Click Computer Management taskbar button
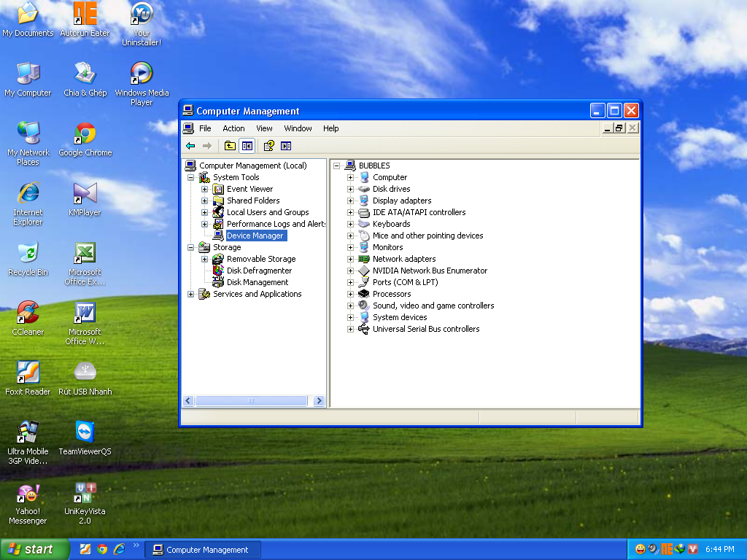 coord(203,550)
